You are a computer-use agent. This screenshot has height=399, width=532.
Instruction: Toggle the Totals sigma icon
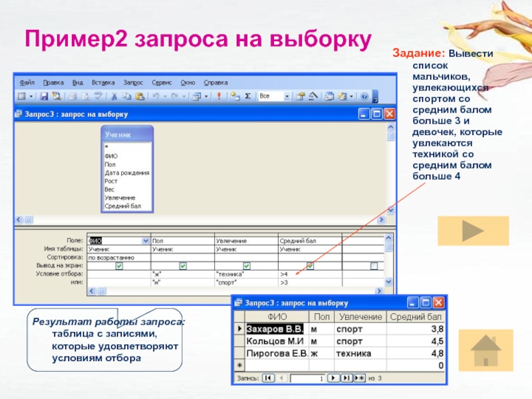click(x=248, y=96)
